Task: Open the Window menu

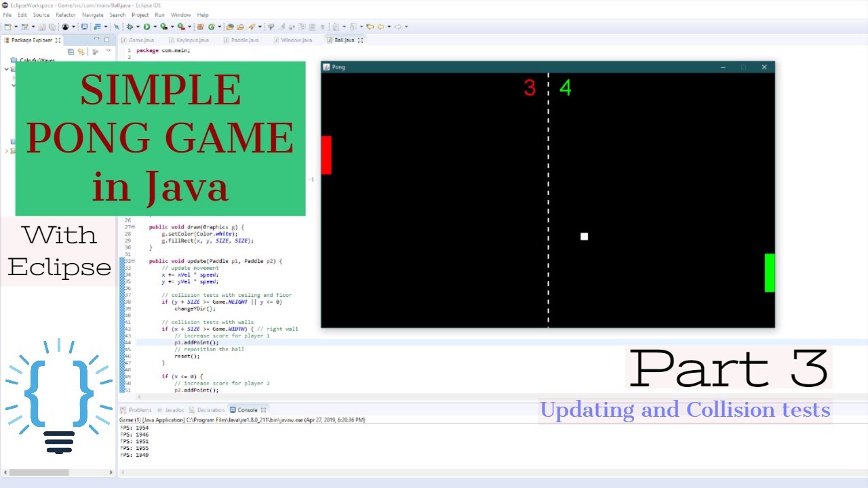Action: (180, 15)
